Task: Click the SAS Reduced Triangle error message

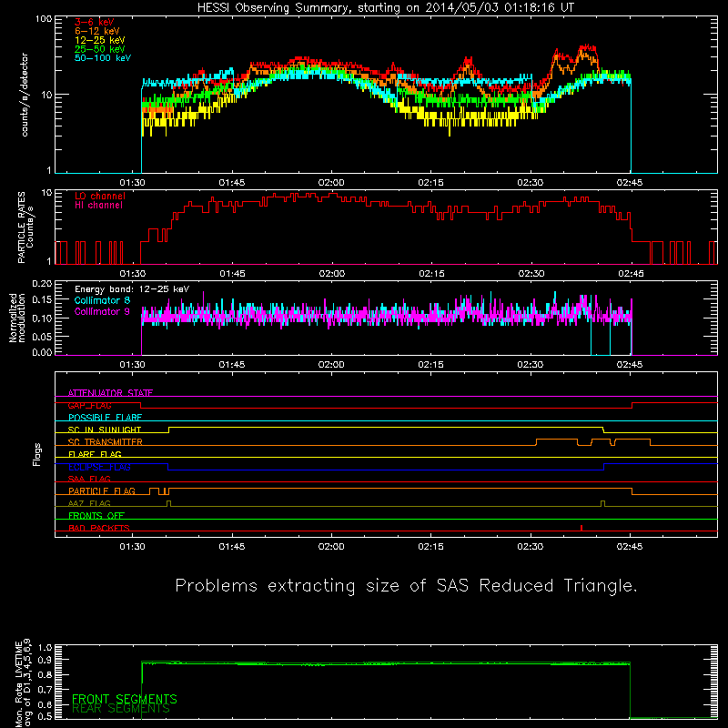Action: (406, 586)
